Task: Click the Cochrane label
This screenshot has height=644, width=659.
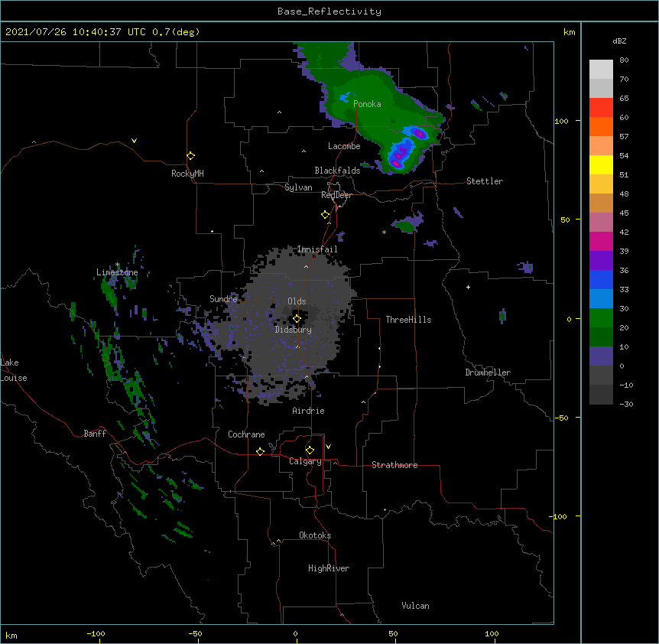Action: (x=246, y=434)
